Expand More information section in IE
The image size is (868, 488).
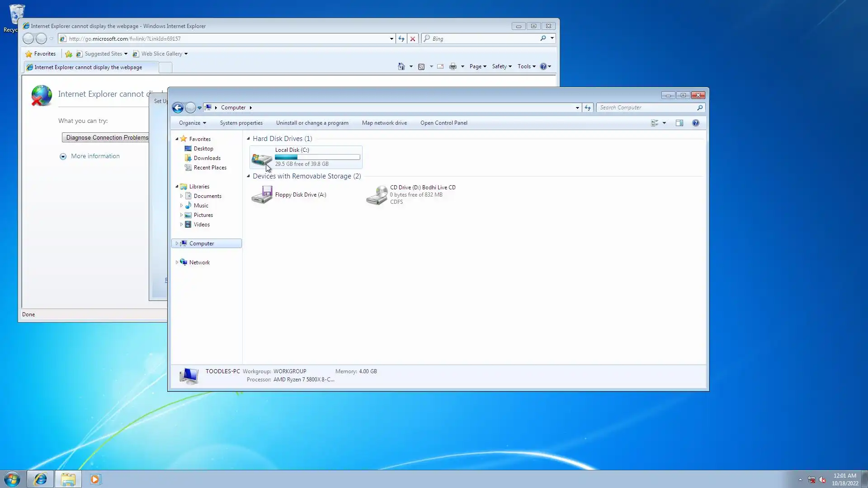[63, 156]
